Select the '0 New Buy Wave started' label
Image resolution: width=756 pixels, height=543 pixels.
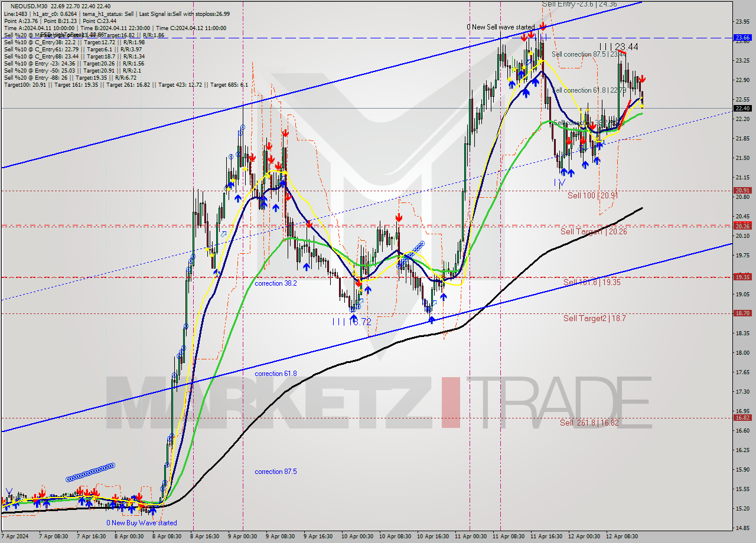coord(141,523)
